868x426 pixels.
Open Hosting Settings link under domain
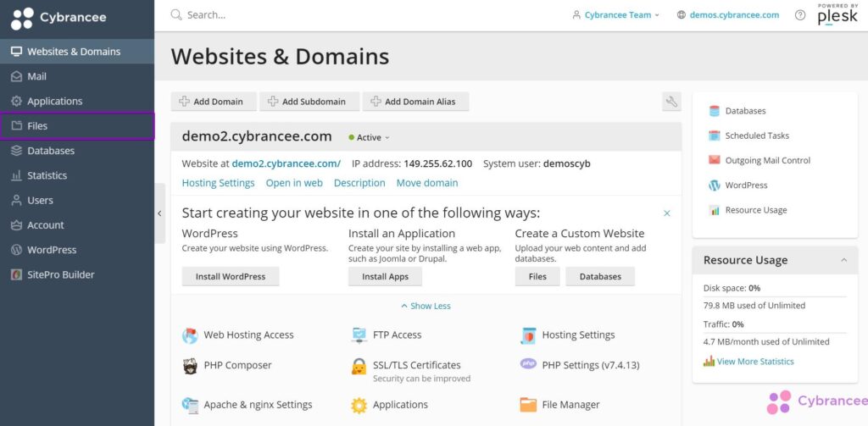click(x=218, y=183)
